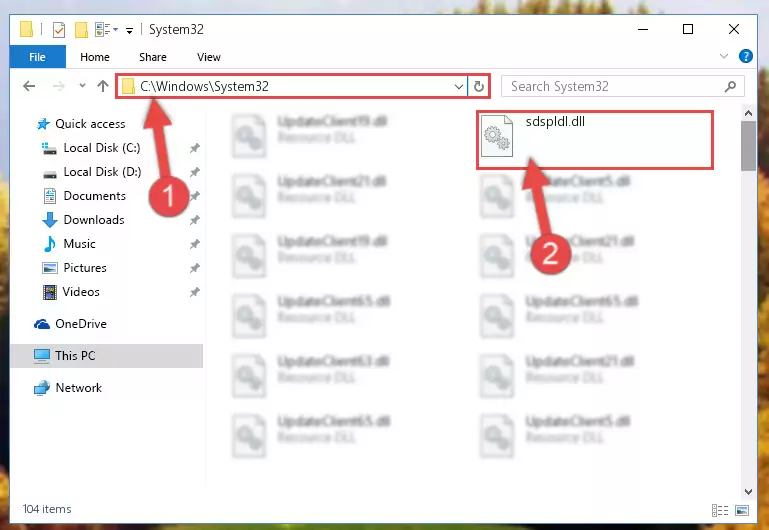The image size is (769, 530).
Task: Click the vertical scrollbar up arrow
Action: tap(748, 113)
